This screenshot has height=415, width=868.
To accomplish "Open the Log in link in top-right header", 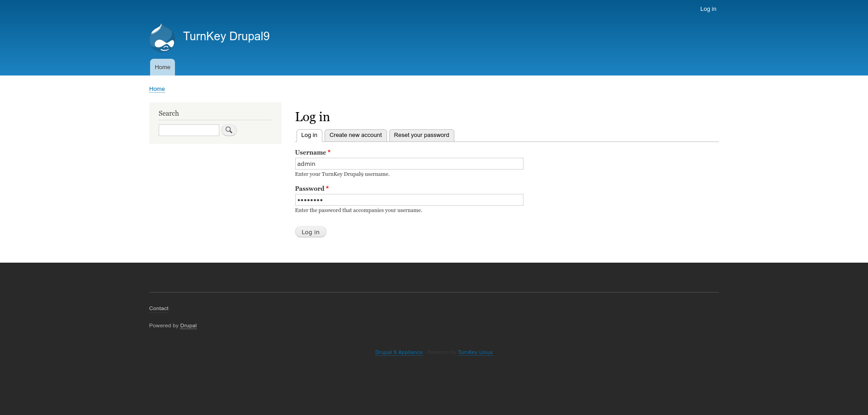I will pyautogui.click(x=708, y=9).
